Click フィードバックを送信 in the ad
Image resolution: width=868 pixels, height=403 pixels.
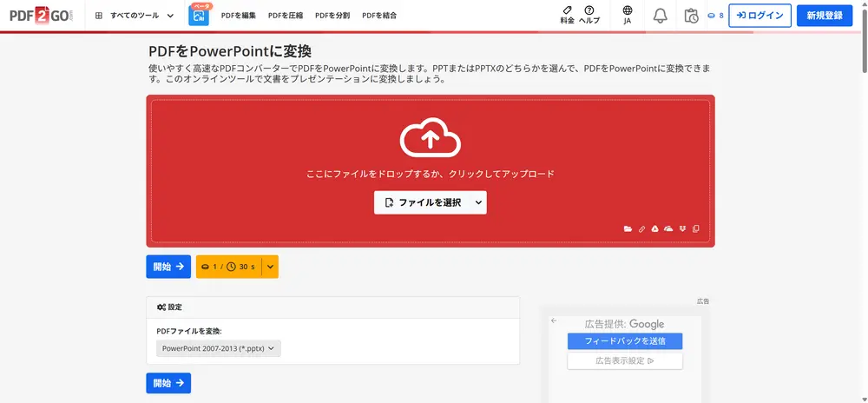(625, 341)
